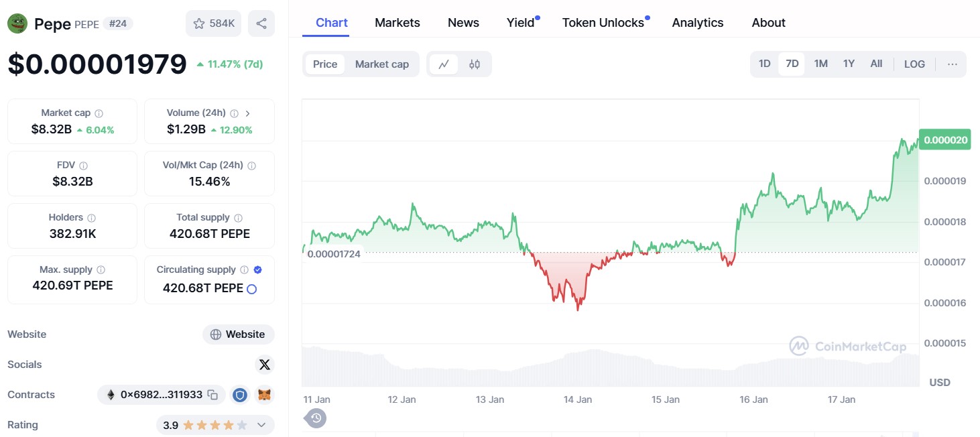Open Pepe's X social profile
This screenshot has width=980, height=437.
click(265, 364)
